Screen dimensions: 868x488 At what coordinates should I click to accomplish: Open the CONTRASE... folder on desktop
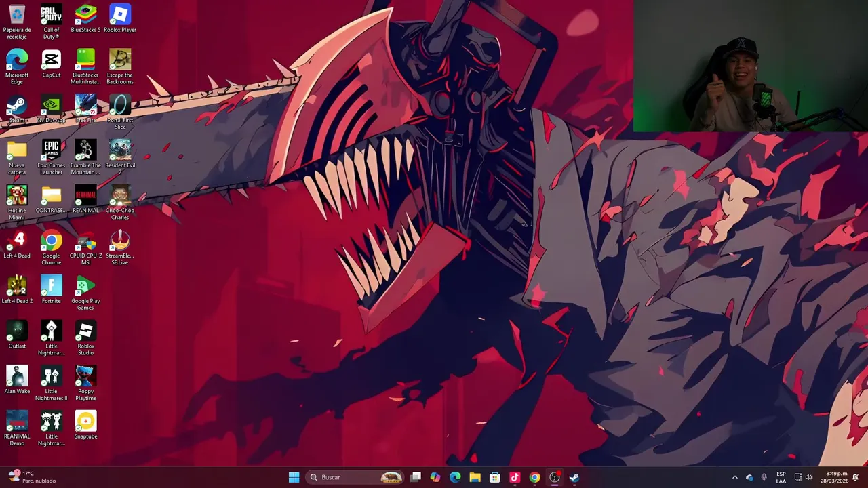(52, 199)
